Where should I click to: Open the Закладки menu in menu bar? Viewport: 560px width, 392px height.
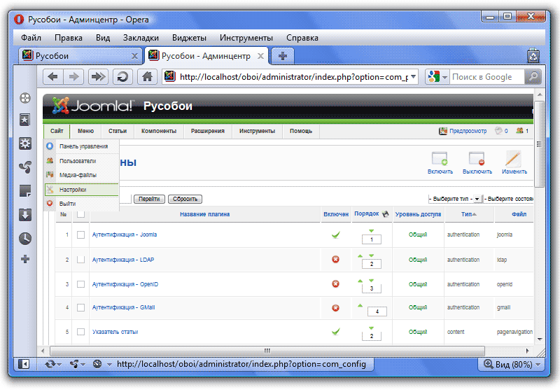141,38
